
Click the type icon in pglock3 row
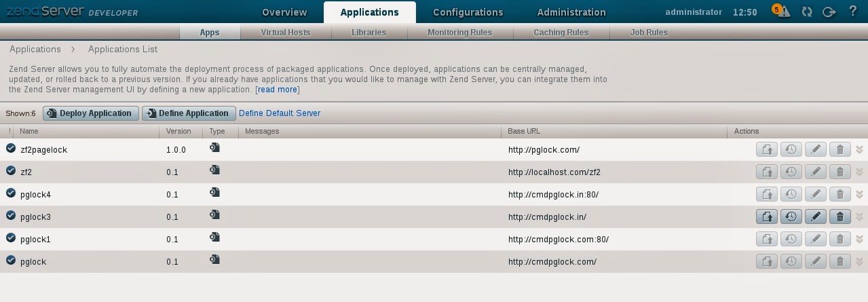214,215
